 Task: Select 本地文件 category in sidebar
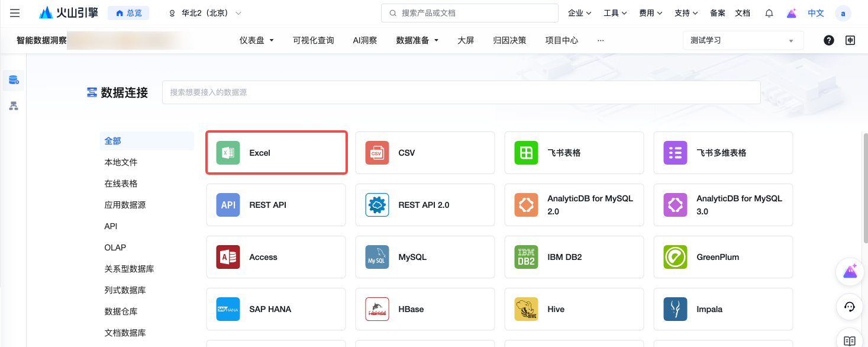point(121,162)
